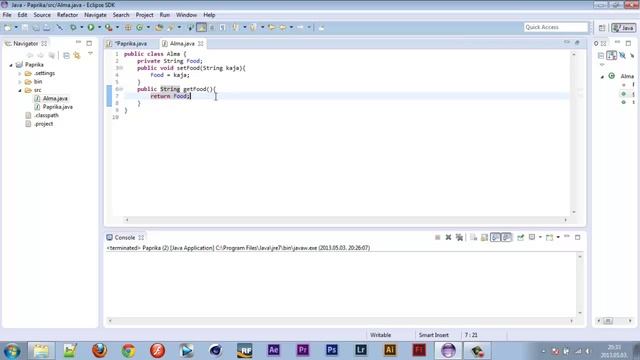
Task: Click the New Java Package icon
Action: pos(128,27)
